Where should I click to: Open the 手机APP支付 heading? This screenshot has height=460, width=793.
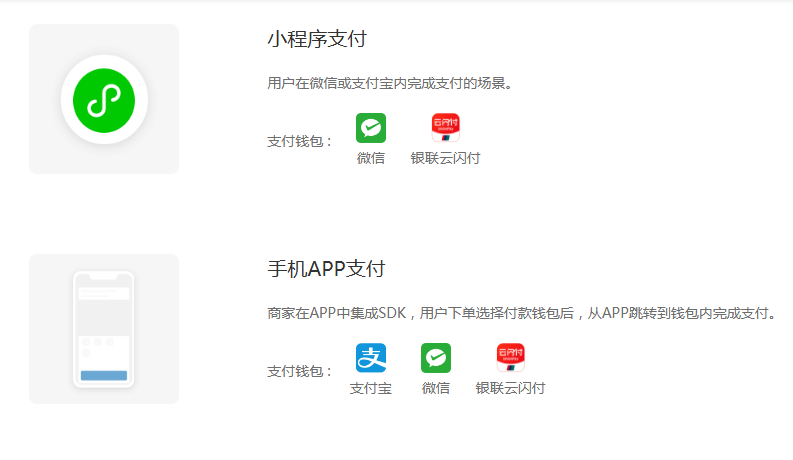326,270
